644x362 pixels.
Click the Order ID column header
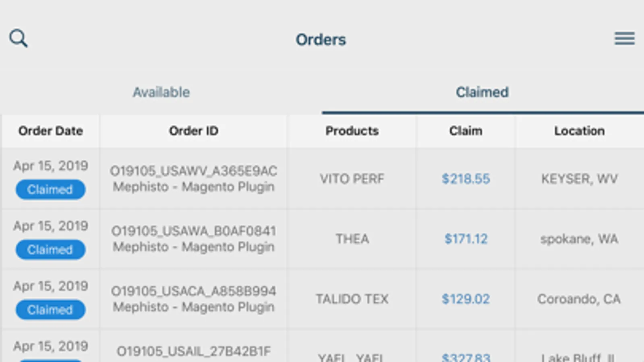coord(193,131)
